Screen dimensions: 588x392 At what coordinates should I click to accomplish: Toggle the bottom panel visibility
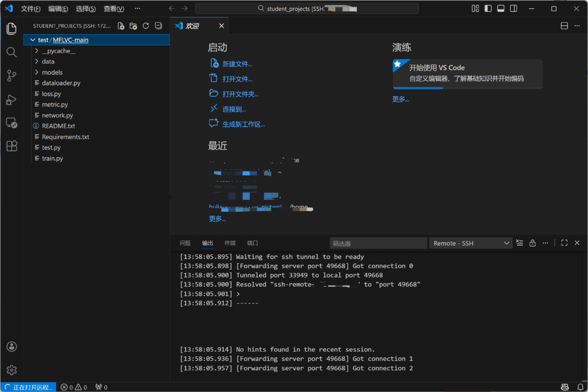pos(501,9)
